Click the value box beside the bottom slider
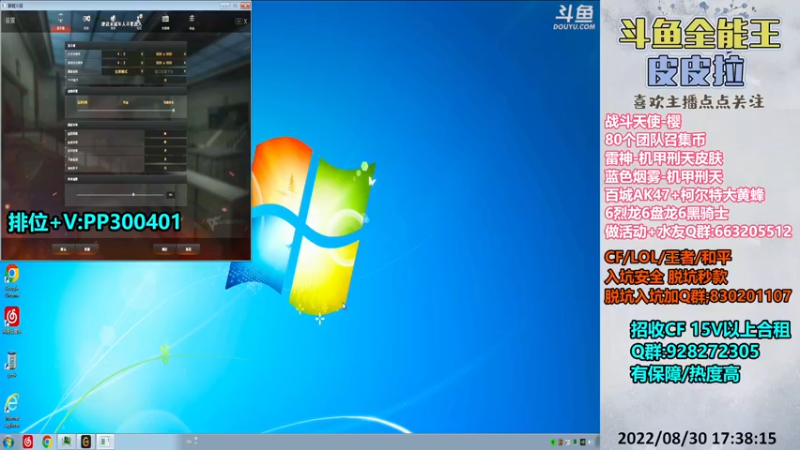Screen dimensions: 800x450 point(170,194)
